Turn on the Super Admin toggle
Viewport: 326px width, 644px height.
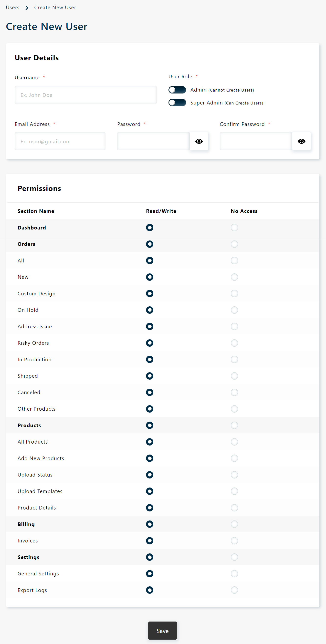tap(177, 103)
